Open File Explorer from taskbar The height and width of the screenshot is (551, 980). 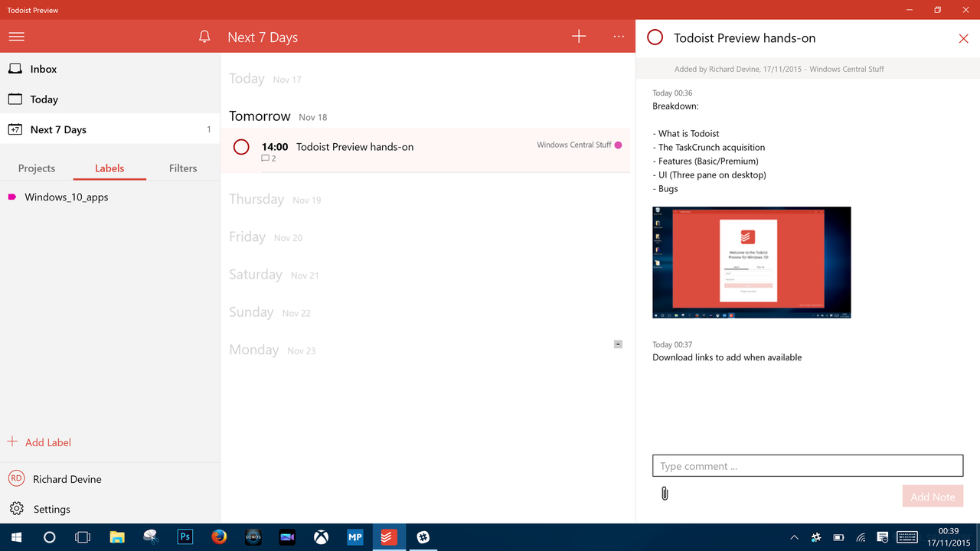(117, 537)
